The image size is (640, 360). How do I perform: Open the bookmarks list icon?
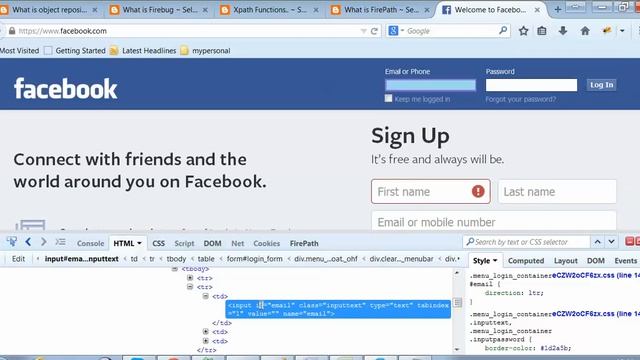(x=542, y=31)
